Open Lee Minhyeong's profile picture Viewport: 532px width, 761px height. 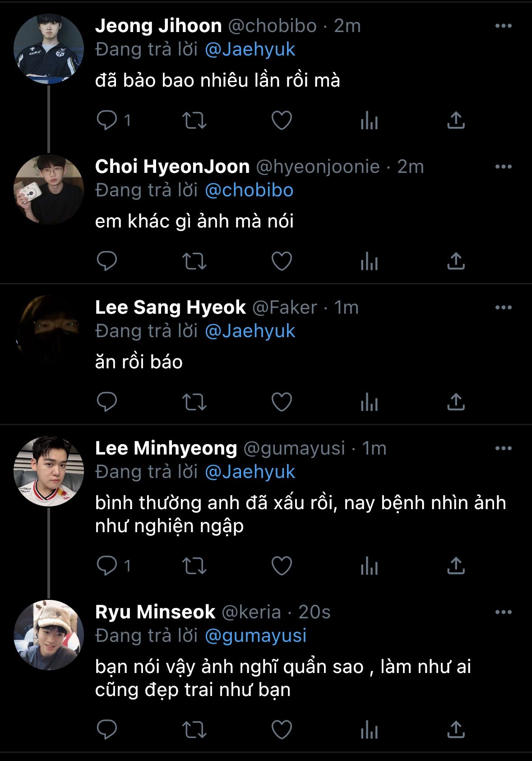[49, 471]
